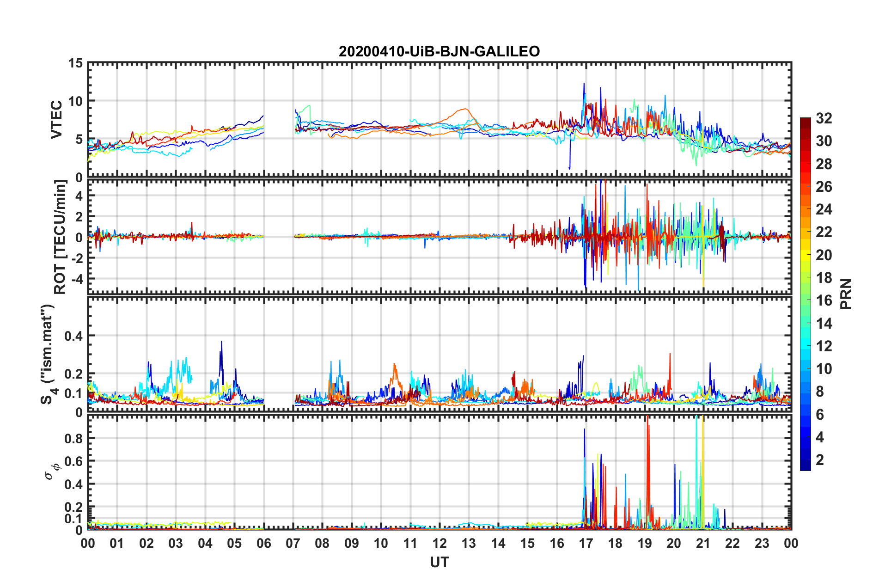Select x-axis hour tick 04

click(205, 543)
